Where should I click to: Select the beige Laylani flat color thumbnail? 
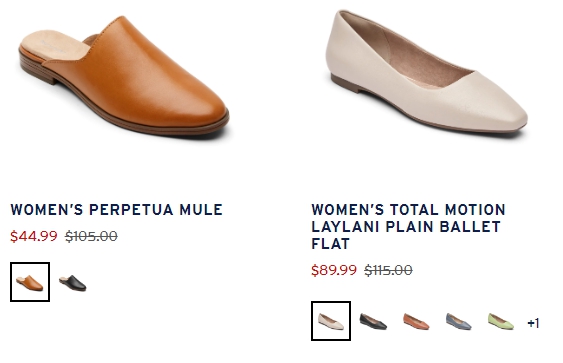click(331, 321)
